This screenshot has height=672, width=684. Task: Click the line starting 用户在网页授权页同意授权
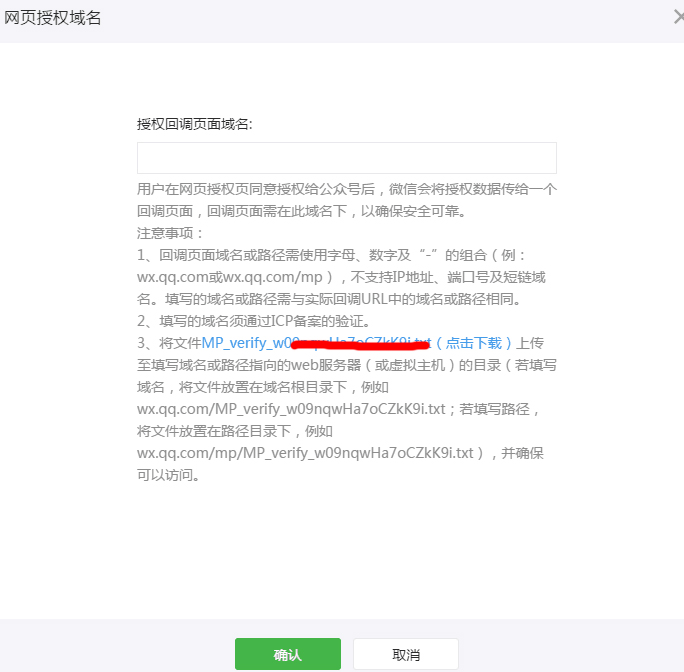[346, 188]
